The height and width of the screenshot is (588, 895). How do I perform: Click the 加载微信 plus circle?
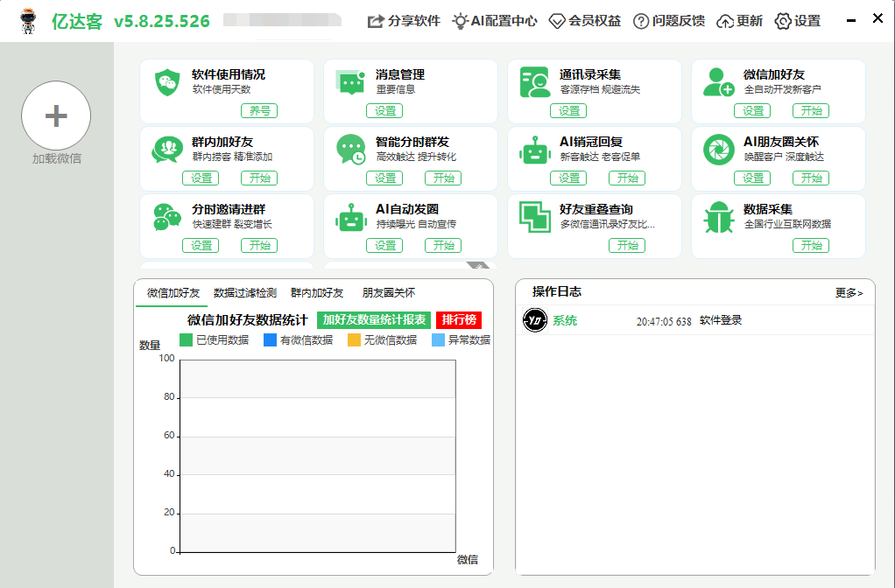[x=56, y=115]
